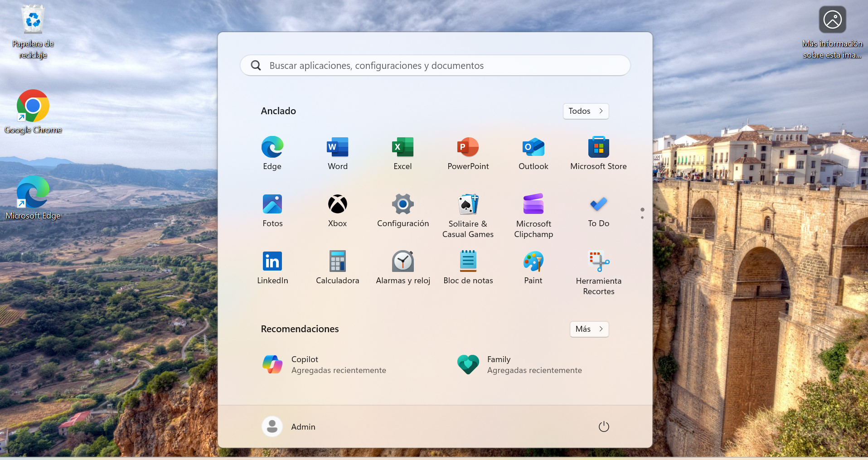This screenshot has height=460, width=868.
Task: Expand Todos to show all apps
Action: point(586,111)
